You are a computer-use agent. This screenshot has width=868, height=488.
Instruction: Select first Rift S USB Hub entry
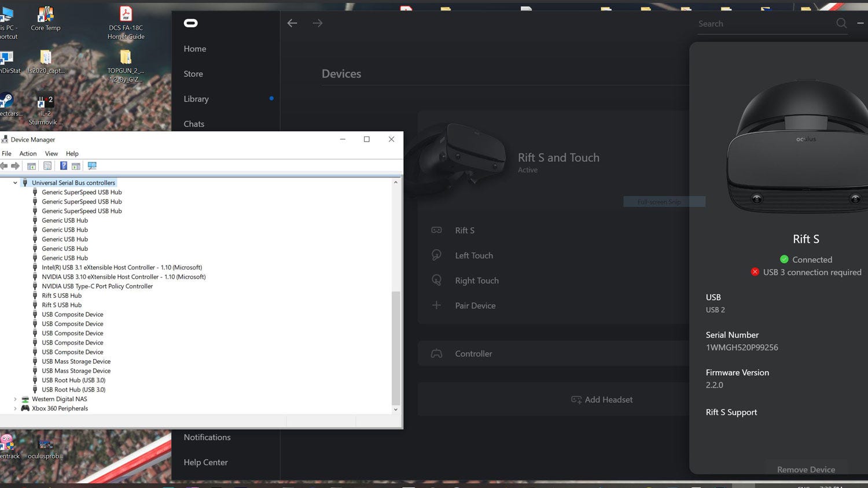coord(61,295)
